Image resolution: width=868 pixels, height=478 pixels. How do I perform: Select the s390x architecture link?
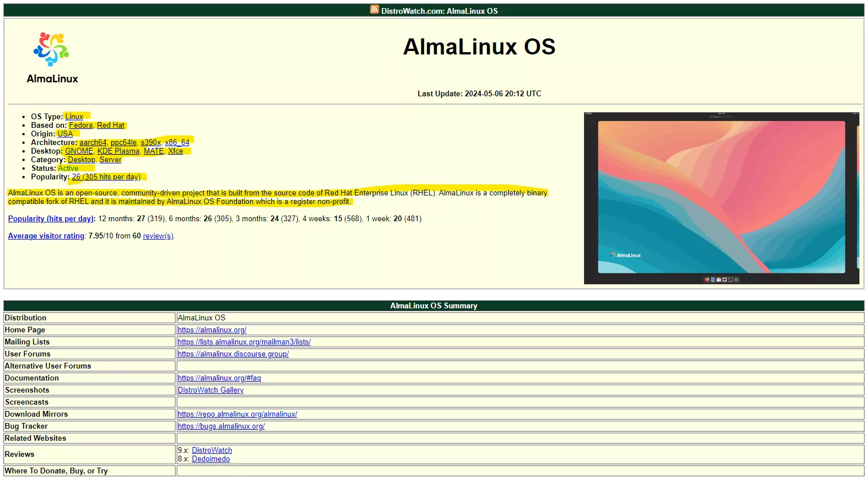(x=151, y=143)
